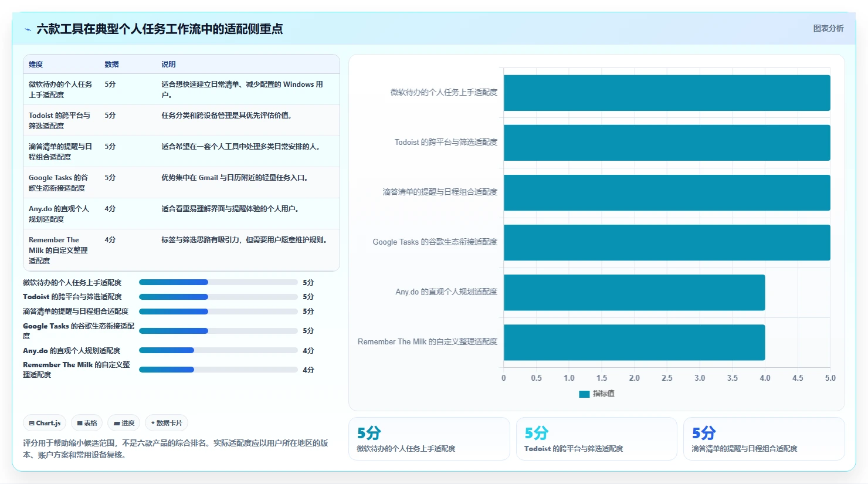Click the title 六款工具在典型个人任务工作流中的适配侧重点
This screenshot has height=484, width=868.
(160, 29)
